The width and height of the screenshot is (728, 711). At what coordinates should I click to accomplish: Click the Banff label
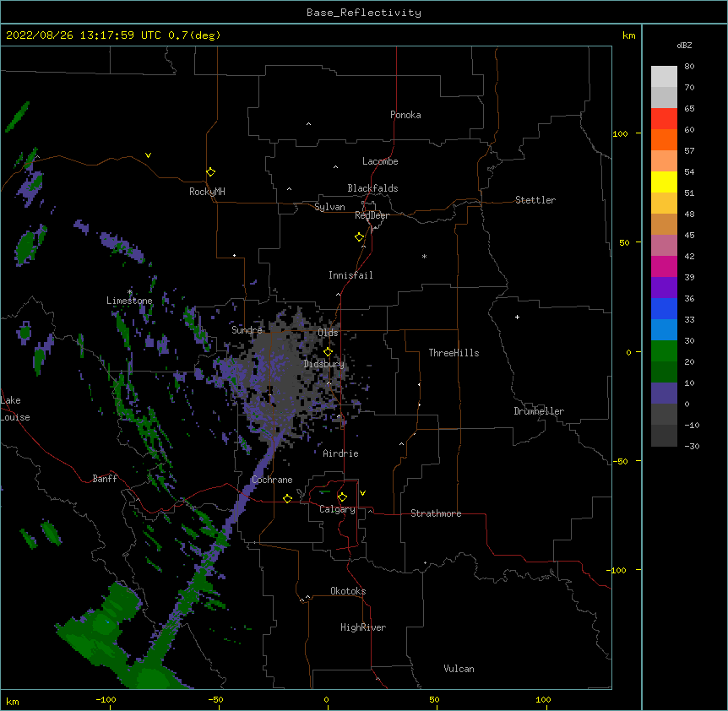[105, 479]
